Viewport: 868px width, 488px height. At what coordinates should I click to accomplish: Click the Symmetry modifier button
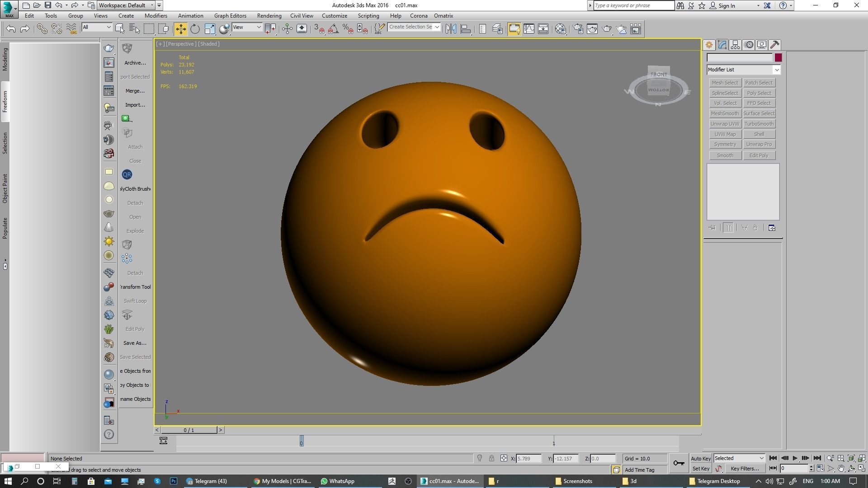[725, 144]
